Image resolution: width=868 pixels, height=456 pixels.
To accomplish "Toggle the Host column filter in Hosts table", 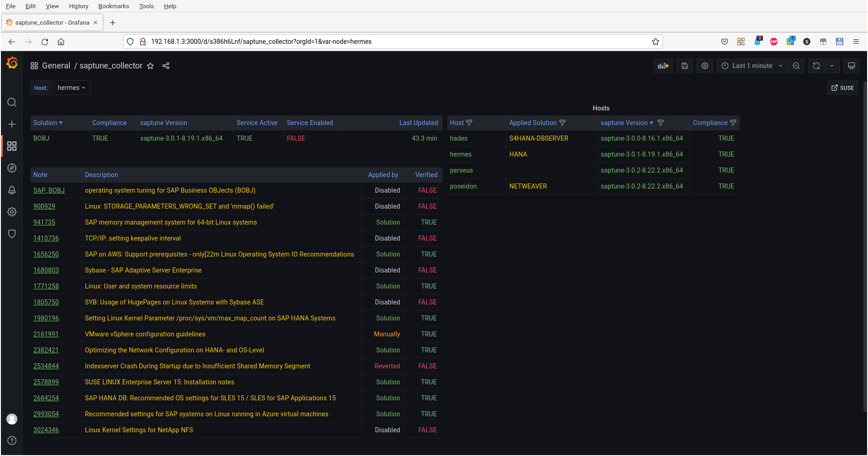I will coord(469,123).
